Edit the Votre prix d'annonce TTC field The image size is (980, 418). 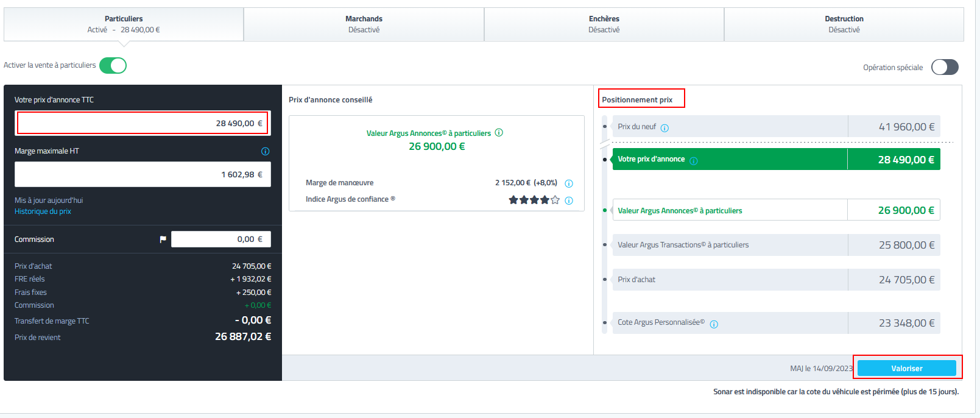click(x=143, y=123)
